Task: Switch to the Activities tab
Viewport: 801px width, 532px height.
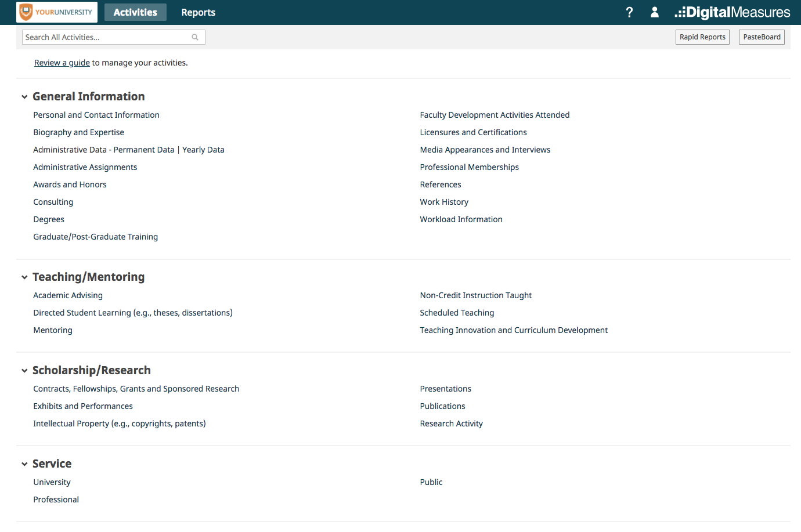Action: click(135, 12)
